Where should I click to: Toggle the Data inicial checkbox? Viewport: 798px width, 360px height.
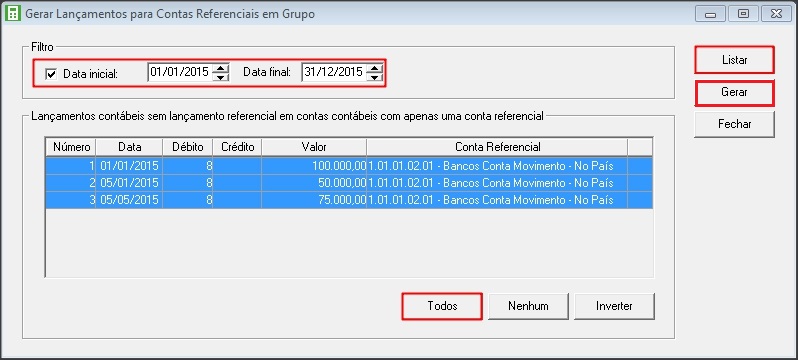[x=51, y=74]
